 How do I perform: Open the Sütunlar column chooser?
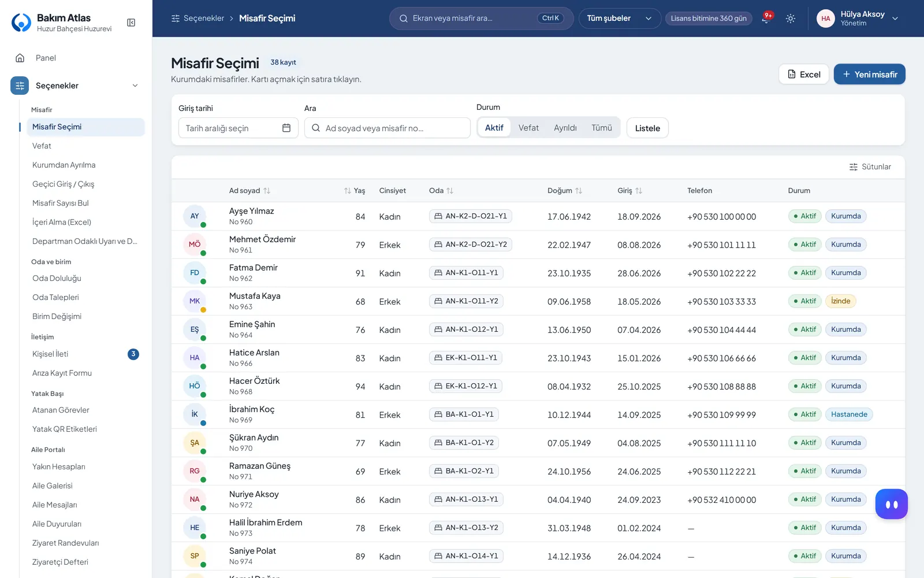870,167
